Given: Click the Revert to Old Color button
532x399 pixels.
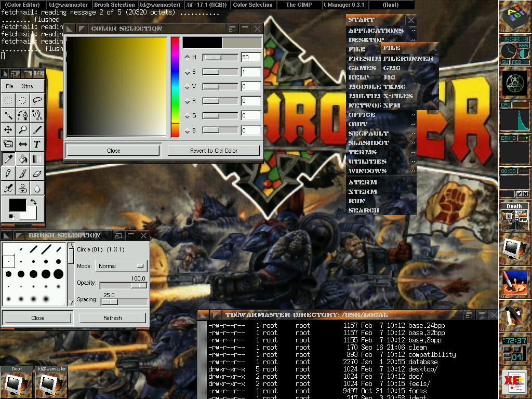Looking at the screenshot, I should (x=214, y=151).
